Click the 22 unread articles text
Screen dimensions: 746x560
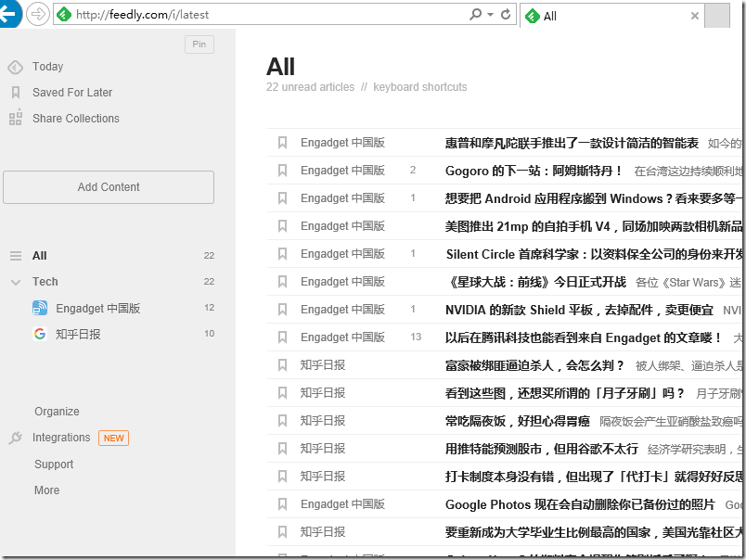point(310,87)
